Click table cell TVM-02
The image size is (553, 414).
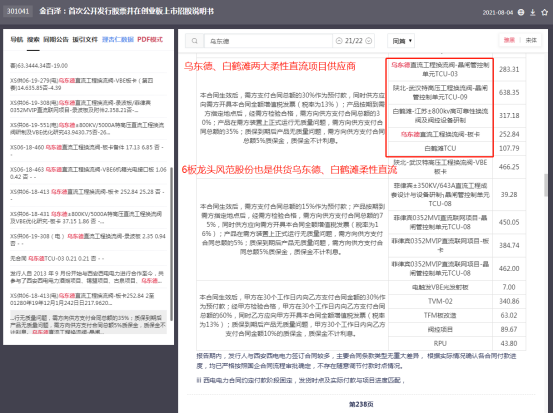click(440, 301)
